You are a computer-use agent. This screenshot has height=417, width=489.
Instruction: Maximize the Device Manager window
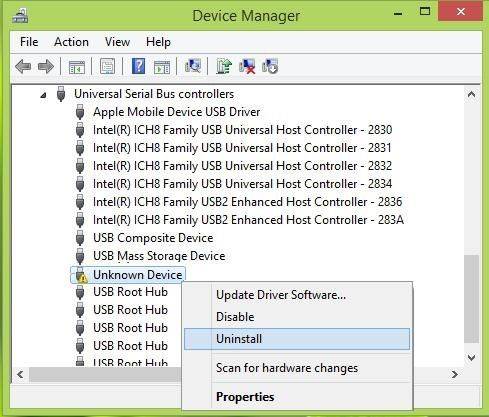[x=425, y=12]
